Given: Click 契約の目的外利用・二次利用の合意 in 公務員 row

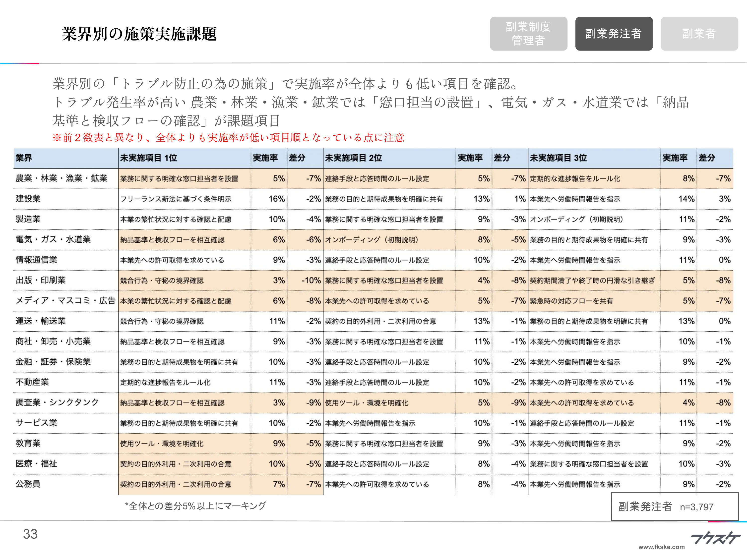Looking at the screenshot, I should pos(176,484).
